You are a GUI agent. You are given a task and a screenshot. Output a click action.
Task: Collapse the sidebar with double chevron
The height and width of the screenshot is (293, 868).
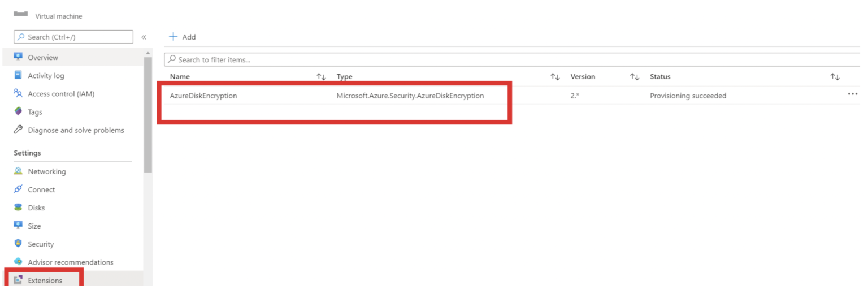click(x=144, y=37)
